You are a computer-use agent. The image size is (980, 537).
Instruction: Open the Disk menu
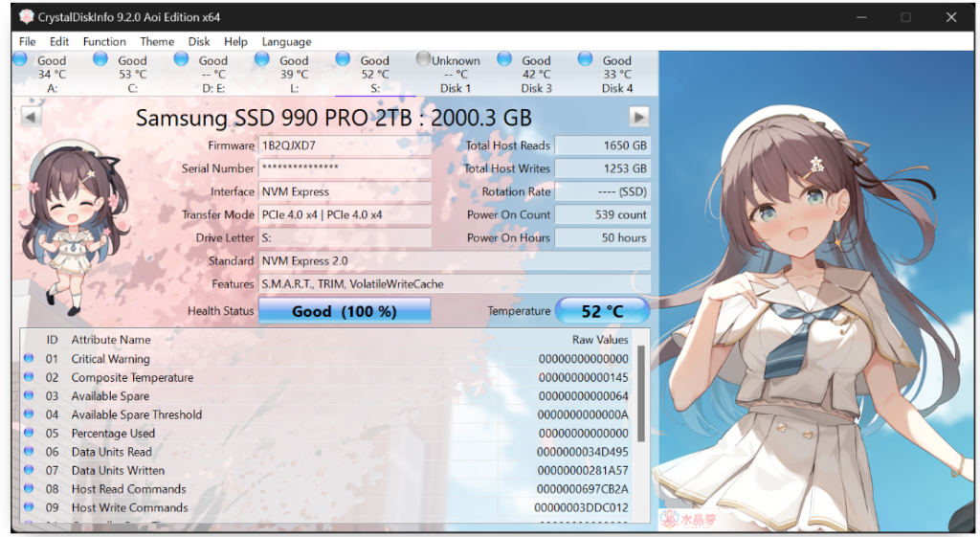pos(199,41)
